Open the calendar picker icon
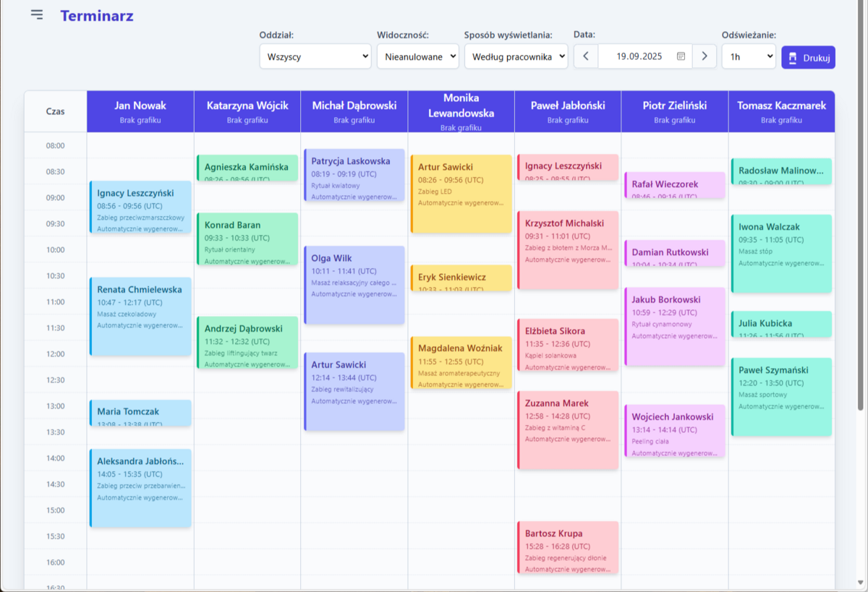 coord(681,56)
